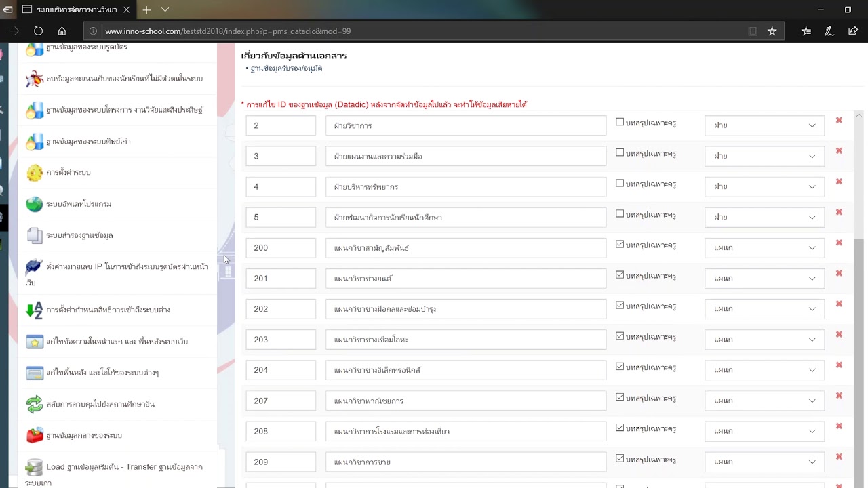Click the green arrows swap-control icon
The image size is (868, 488).
pos(35,404)
